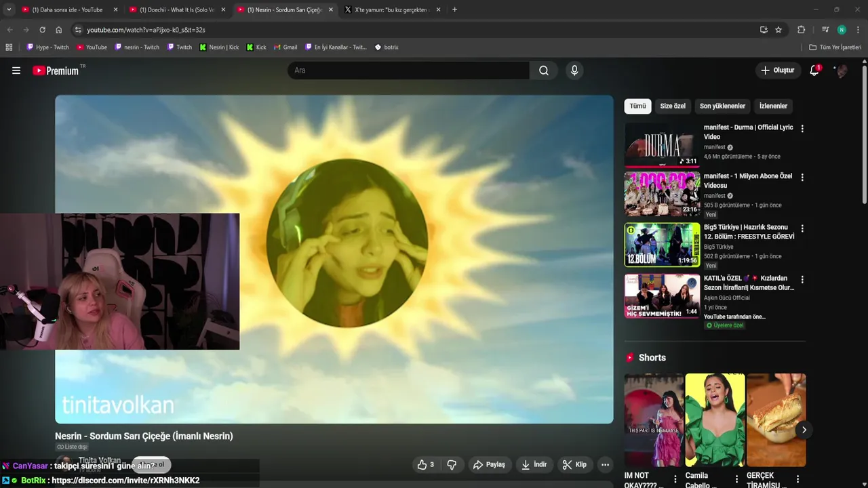868x488 pixels.
Task: Open Camila Cabello short thumbnail
Action: (715, 420)
